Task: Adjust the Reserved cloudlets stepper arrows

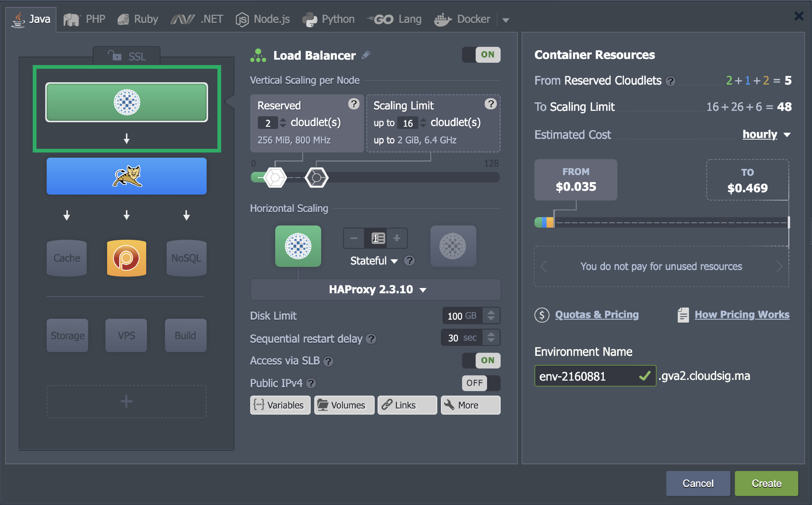Action: click(283, 123)
